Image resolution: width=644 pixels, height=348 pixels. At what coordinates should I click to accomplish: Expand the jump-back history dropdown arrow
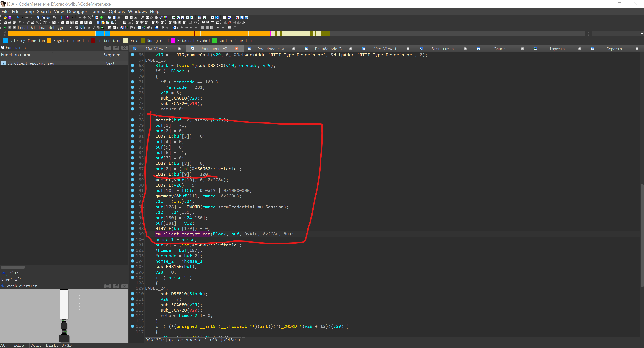point(22,17)
